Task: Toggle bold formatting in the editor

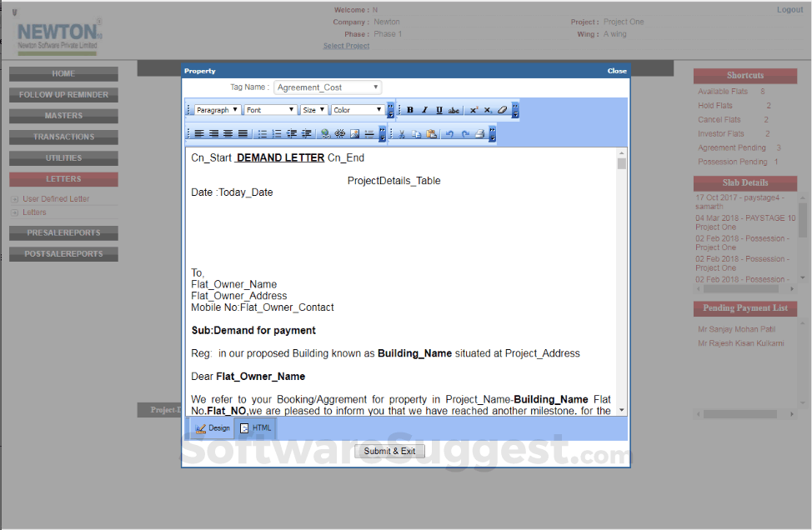Action: 409,110
